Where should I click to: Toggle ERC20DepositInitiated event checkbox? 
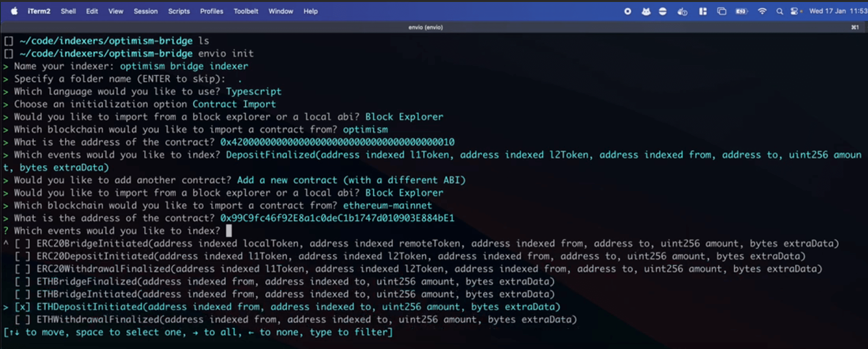coord(23,256)
